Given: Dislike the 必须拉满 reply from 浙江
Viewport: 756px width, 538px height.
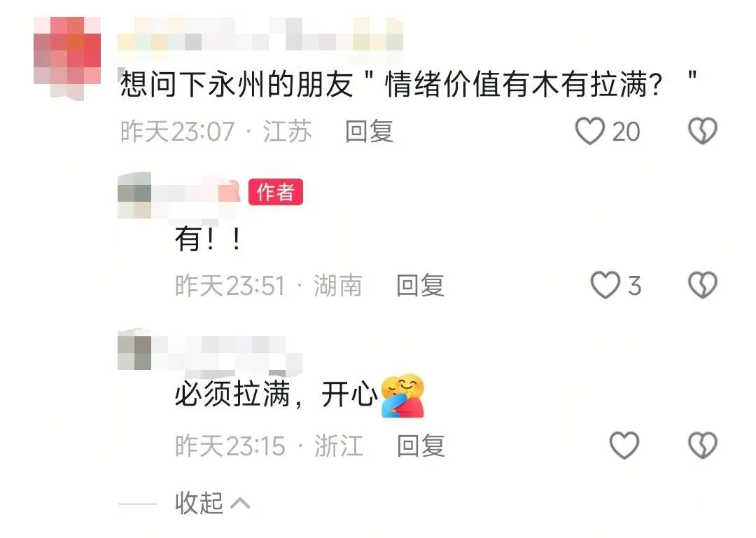Looking at the screenshot, I should click(703, 445).
